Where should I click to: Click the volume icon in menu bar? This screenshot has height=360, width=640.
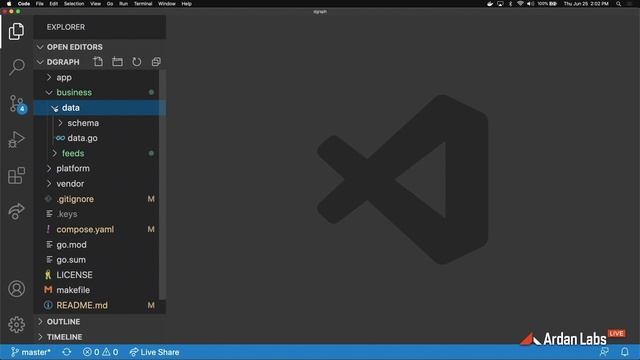pos(530,4)
